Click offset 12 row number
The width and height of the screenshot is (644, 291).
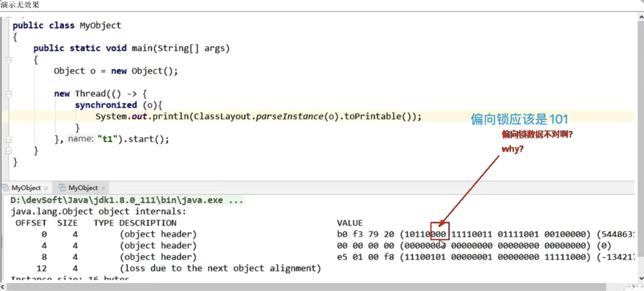[x=42, y=269]
